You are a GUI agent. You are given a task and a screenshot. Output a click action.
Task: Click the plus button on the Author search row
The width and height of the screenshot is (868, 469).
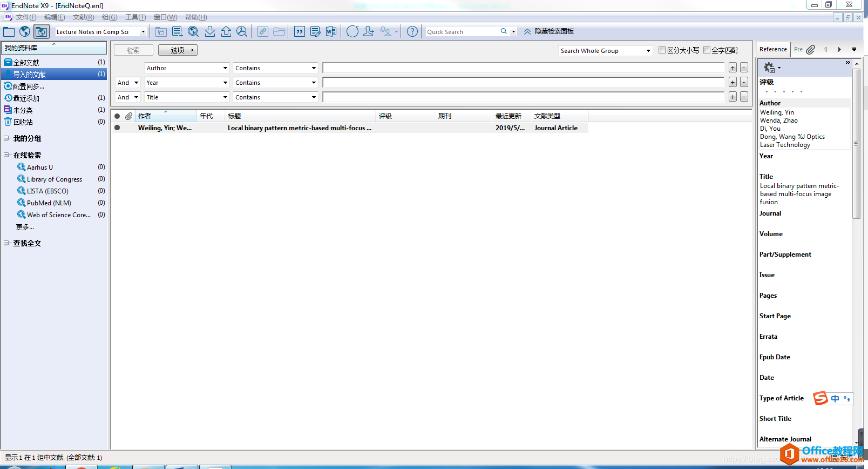point(733,68)
